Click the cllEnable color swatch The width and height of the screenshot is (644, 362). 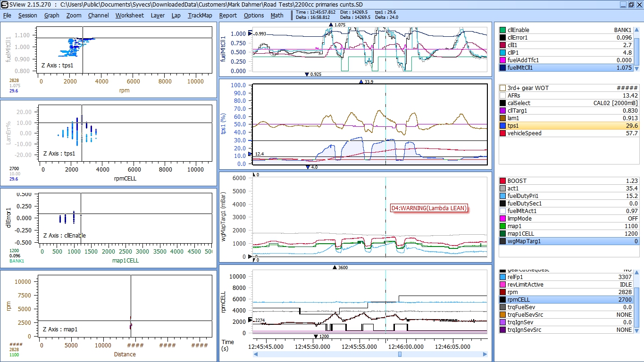[503, 30]
